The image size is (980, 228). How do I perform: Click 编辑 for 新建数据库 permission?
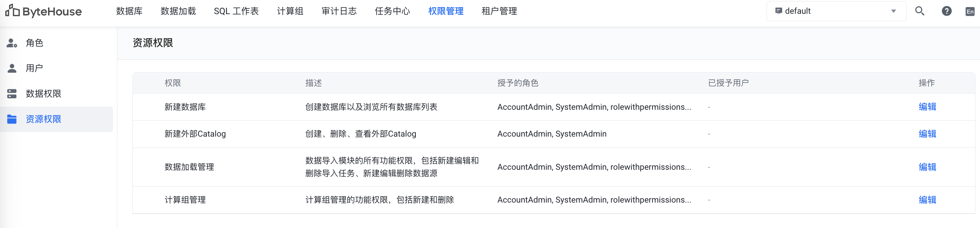tap(927, 107)
